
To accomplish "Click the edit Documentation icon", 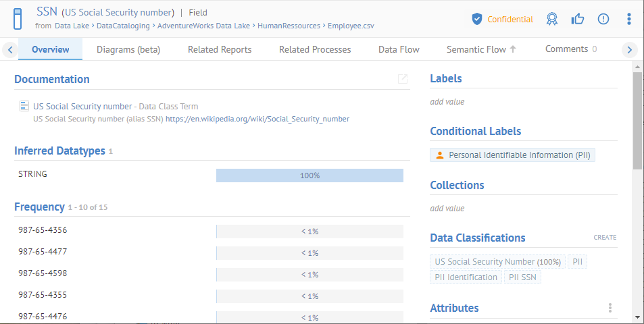I will coord(403,79).
